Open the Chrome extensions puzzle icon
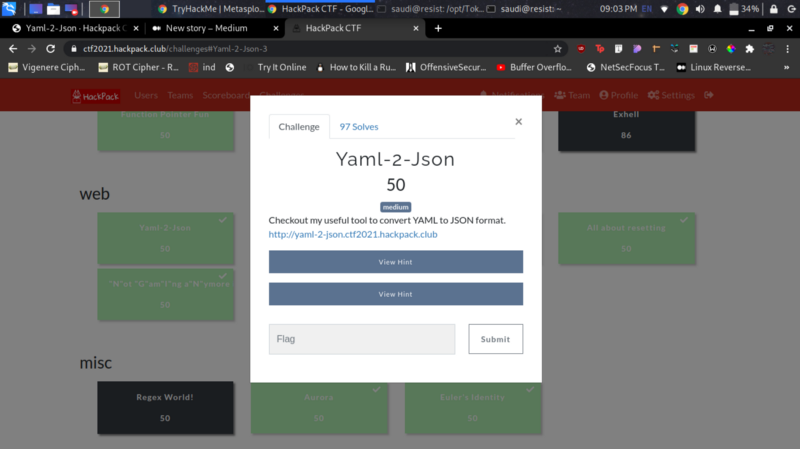This screenshot has height=449, width=800. 749,49
